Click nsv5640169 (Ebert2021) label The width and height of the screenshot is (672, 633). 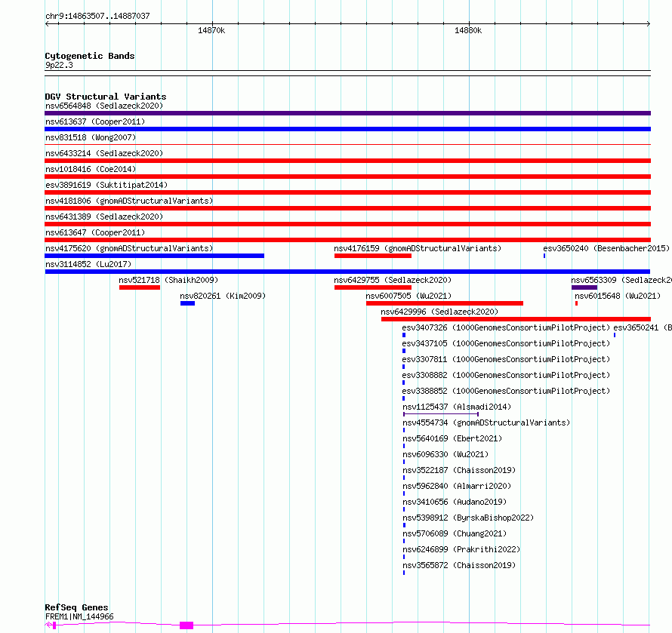(x=452, y=438)
